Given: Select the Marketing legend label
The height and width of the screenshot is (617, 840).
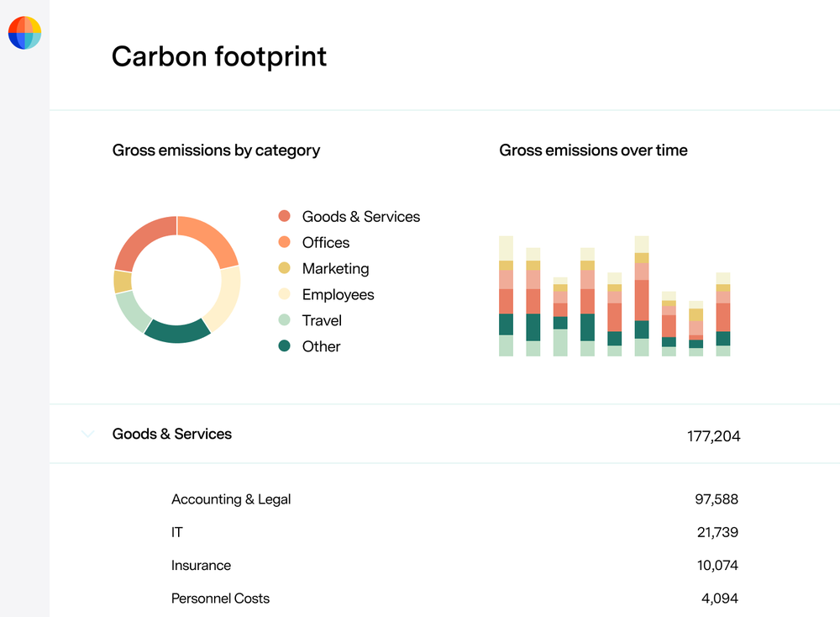Looking at the screenshot, I should click(335, 268).
